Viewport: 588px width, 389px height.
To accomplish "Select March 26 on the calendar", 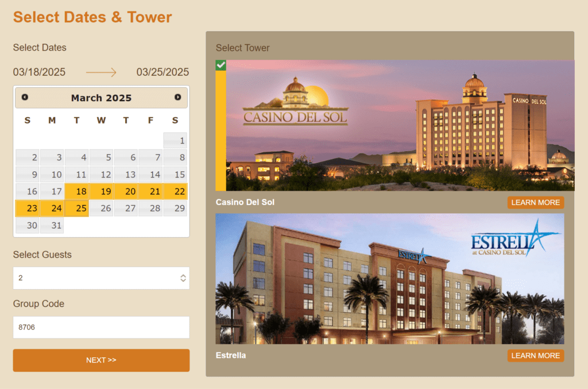I will point(101,209).
